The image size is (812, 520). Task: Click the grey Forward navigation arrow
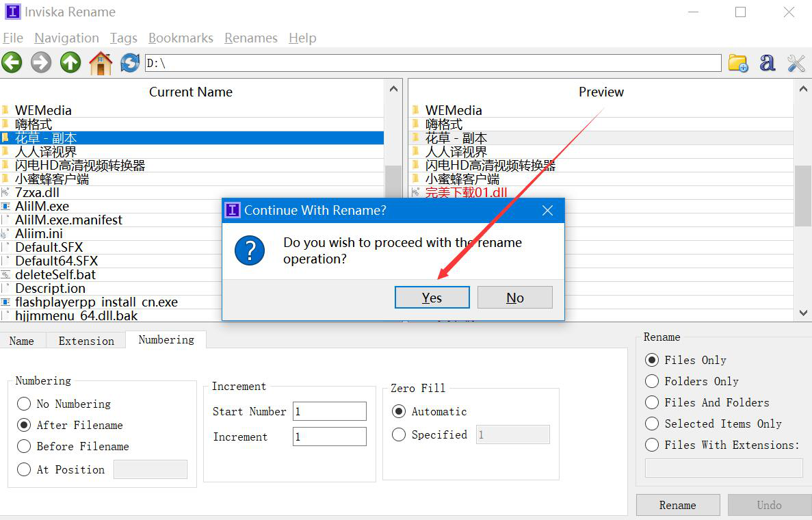(x=41, y=63)
